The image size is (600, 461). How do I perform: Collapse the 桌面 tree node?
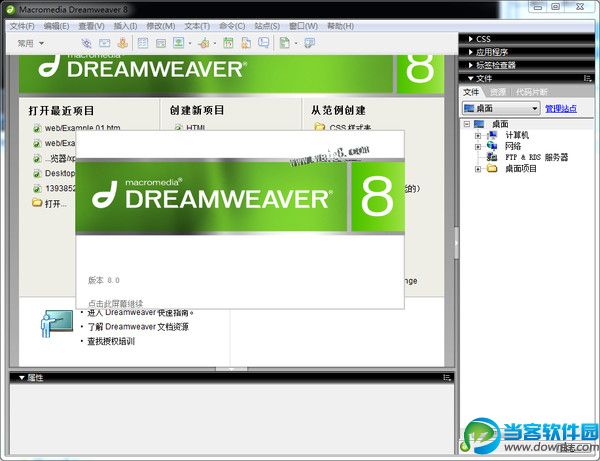467,124
